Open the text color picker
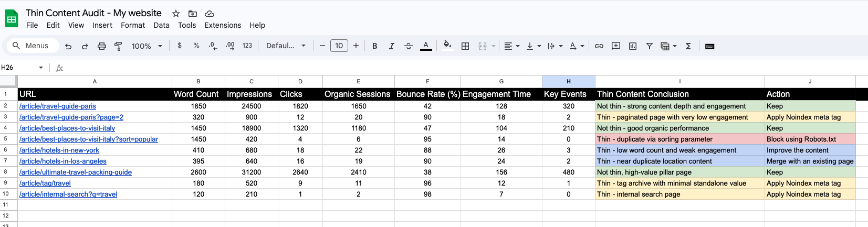Image resolution: width=868 pixels, height=227 pixels. (x=426, y=46)
